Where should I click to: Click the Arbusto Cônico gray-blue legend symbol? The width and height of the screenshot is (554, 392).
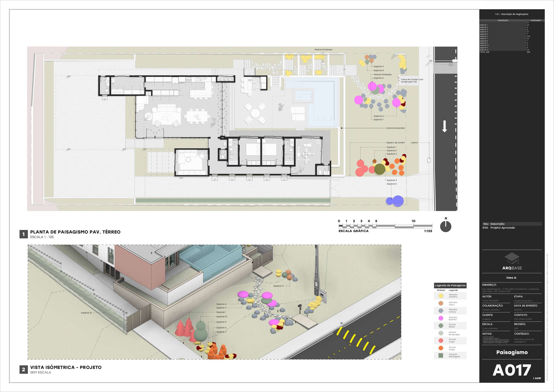pos(441,311)
